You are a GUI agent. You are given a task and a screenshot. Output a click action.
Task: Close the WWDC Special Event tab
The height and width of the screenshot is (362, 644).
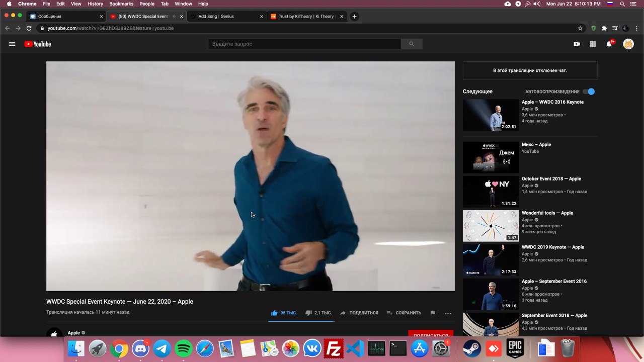pos(181,16)
